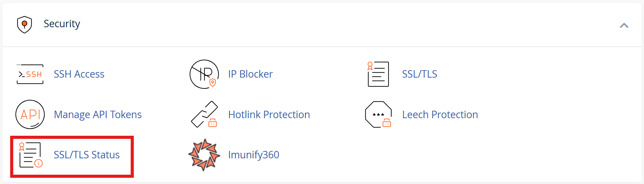Go to the SSL/TLS text link
This screenshot has width=644, height=184.
click(x=419, y=74)
